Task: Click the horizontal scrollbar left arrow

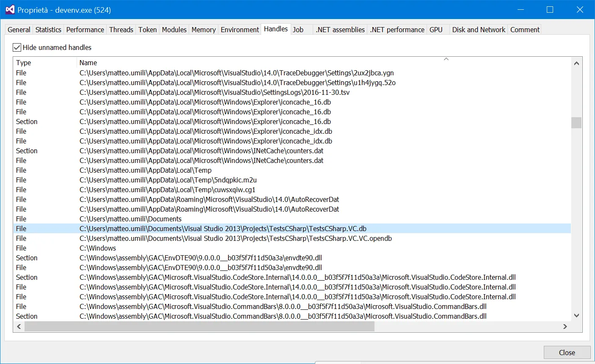Action: coord(19,326)
